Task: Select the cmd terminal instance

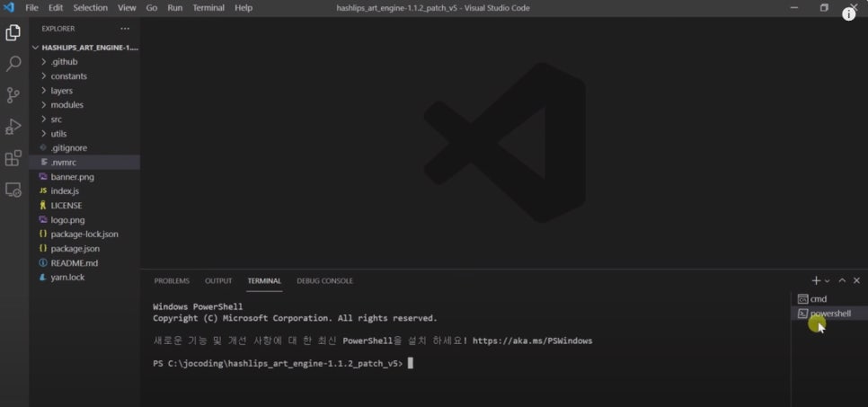Action: (829, 299)
